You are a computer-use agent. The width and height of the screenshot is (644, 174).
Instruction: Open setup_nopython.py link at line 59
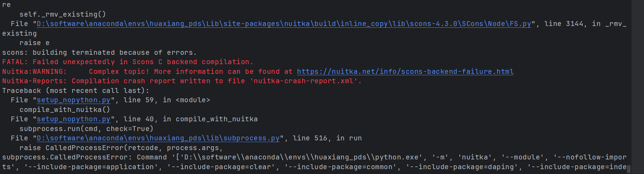(74, 100)
